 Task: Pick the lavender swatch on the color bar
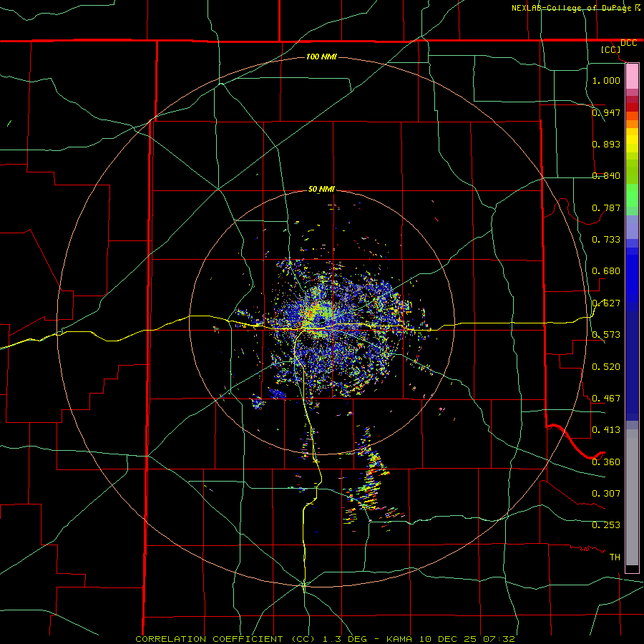tap(632, 227)
